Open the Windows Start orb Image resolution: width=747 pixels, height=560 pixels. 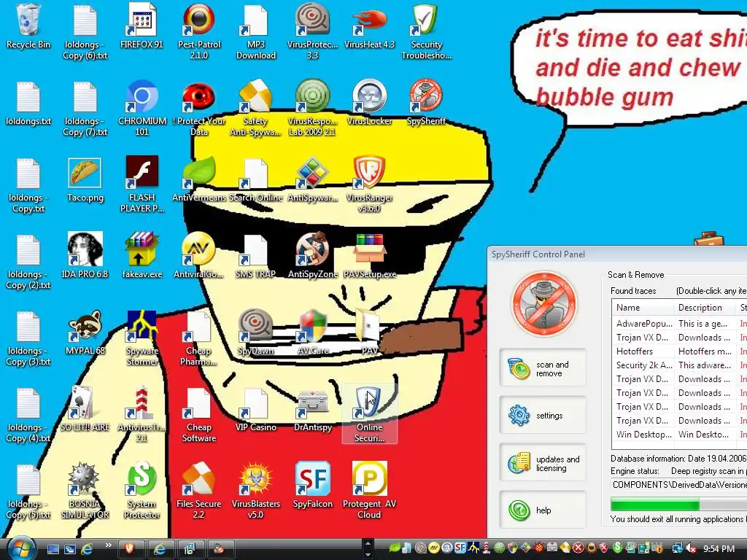(20, 548)
